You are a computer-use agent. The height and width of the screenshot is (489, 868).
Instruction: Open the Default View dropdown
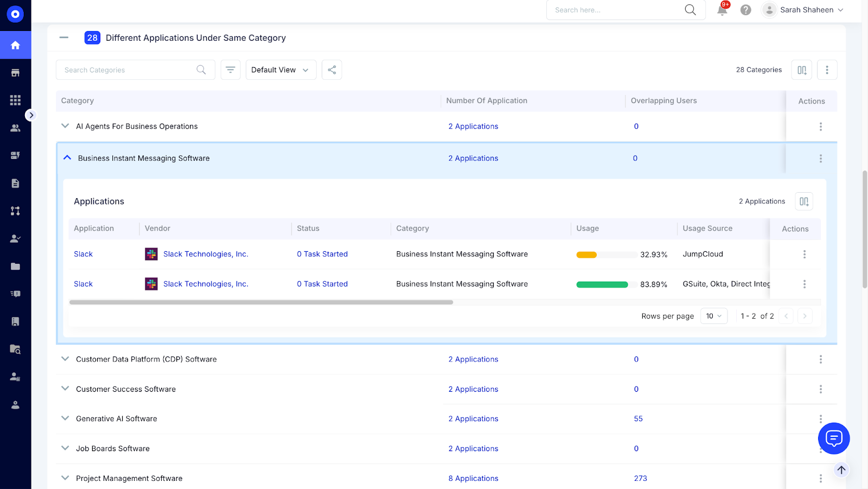(x=280, y=69)
